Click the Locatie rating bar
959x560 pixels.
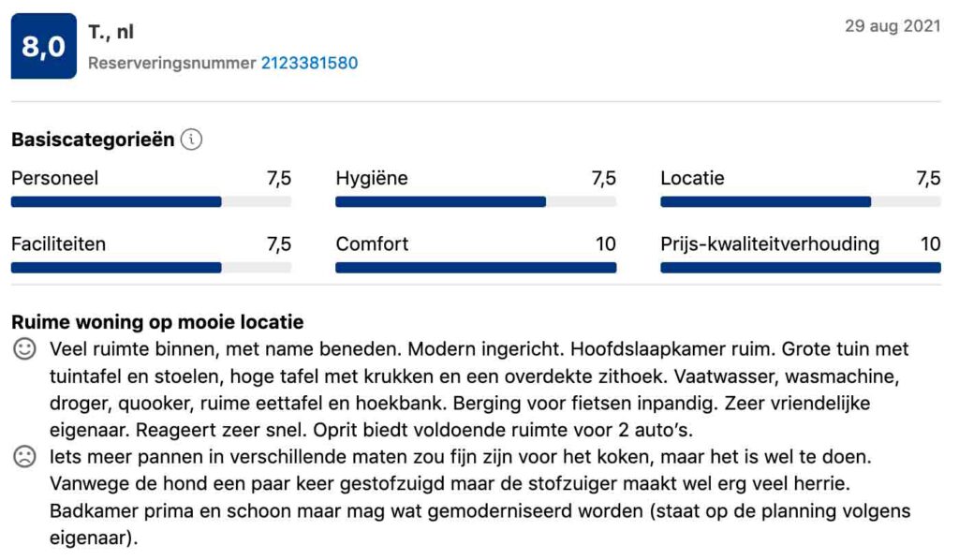800,201
